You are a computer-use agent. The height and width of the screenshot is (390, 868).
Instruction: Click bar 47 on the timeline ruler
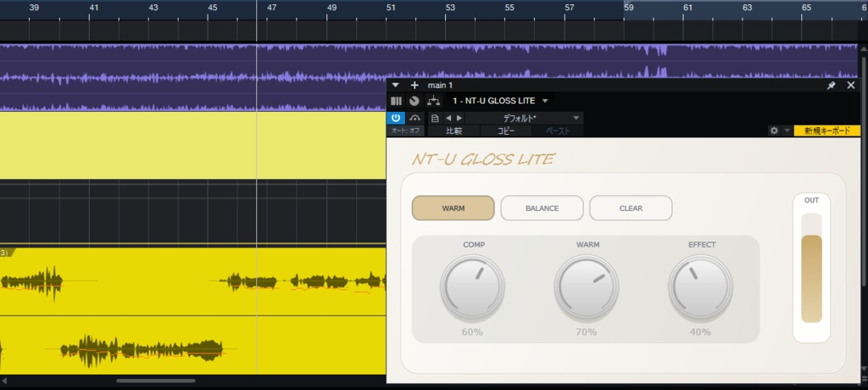click(271, 8)
